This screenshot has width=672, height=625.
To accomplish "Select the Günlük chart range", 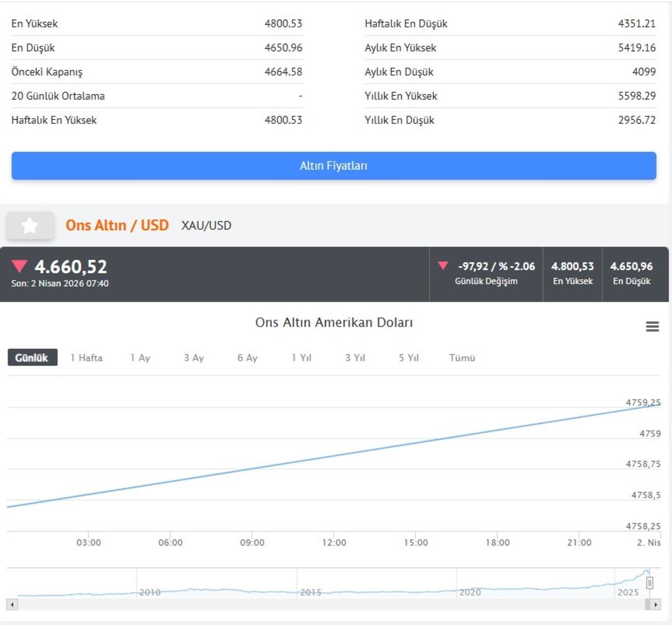I will pyautogui.click(x=32, y=358).
